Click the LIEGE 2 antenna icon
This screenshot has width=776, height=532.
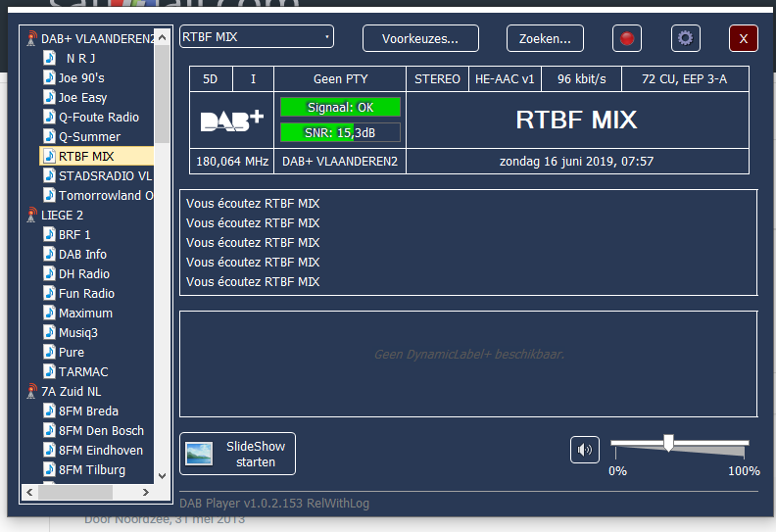click(x=31, y=215)
